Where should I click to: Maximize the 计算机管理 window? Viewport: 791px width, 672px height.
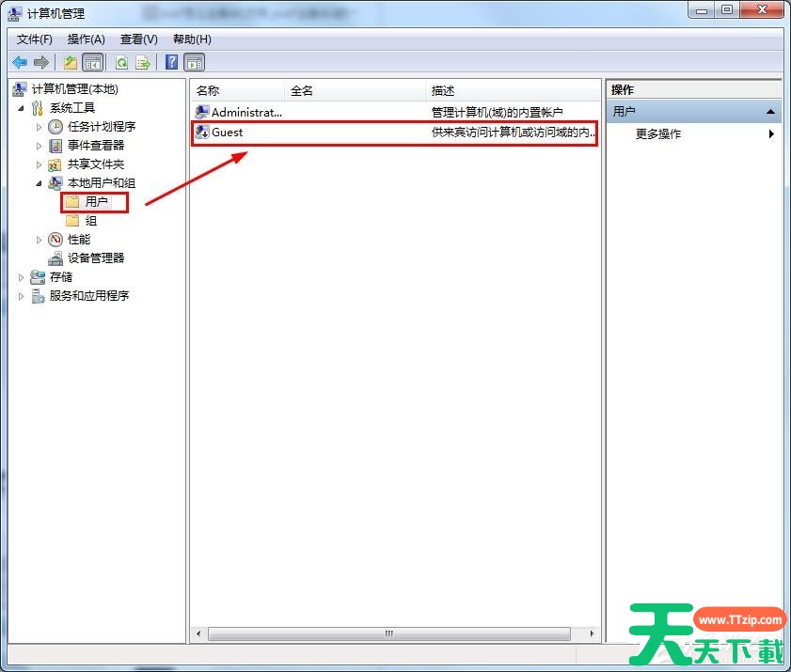(727, 10)
